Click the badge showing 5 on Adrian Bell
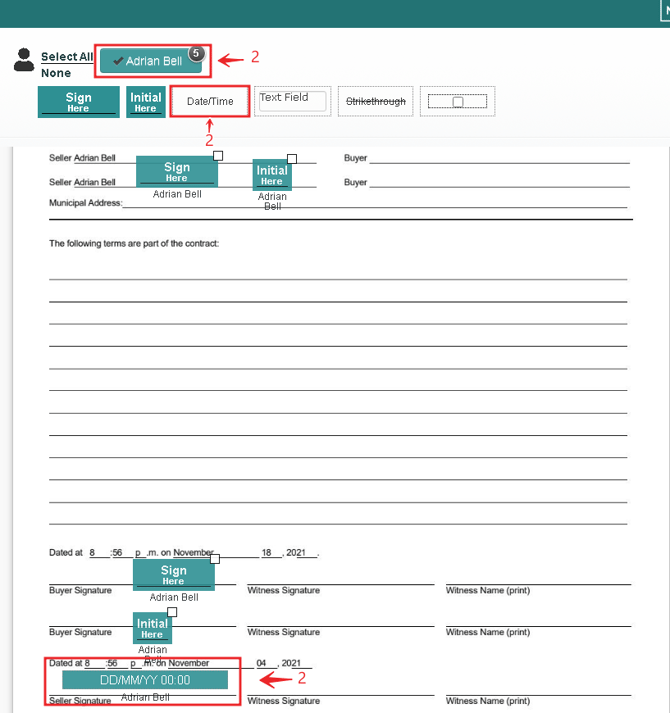This screenshot has height=713, width=670. click(197, 52)
